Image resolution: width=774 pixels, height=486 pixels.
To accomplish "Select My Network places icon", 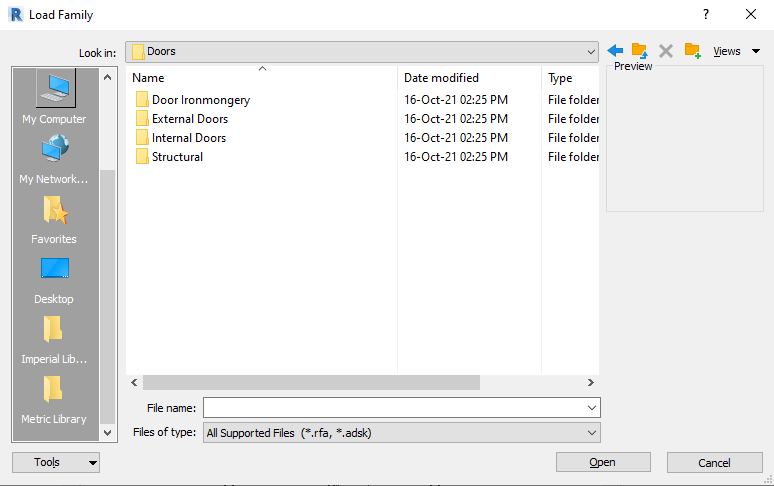I will tap(54, 159).
